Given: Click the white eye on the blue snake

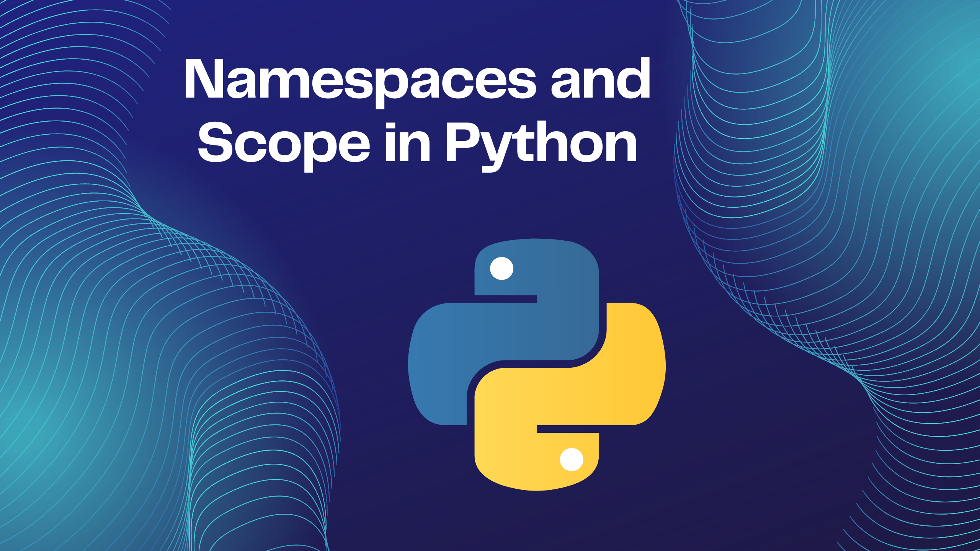Looking at the screenshot, I should pos(501,268).
